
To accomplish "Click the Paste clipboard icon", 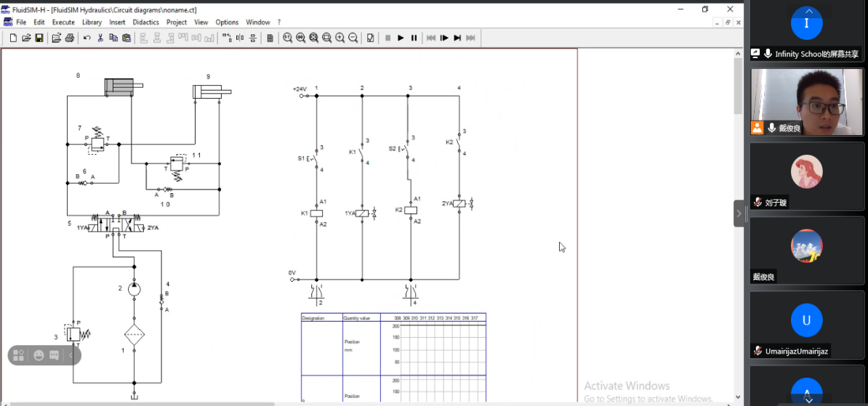I will pos(126,38).
